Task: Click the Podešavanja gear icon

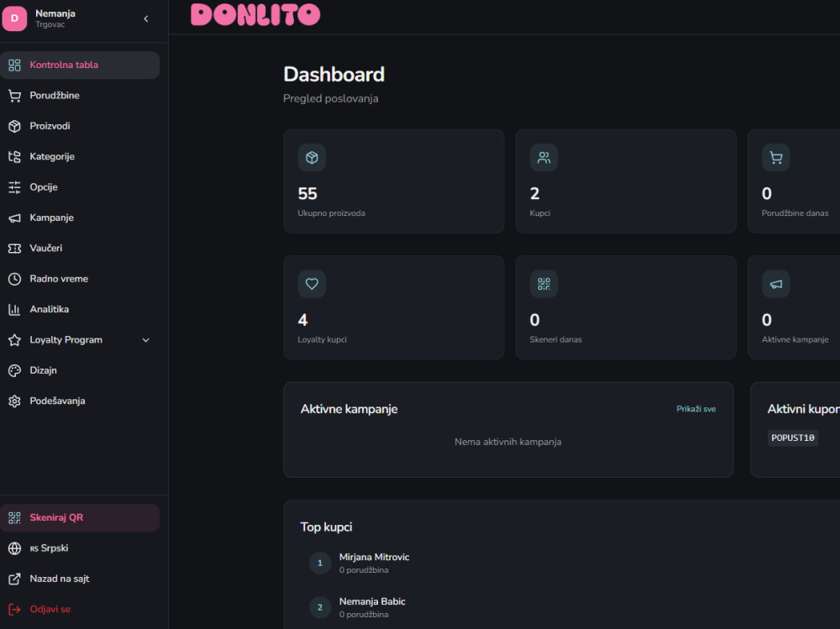Action: (14, 401)
